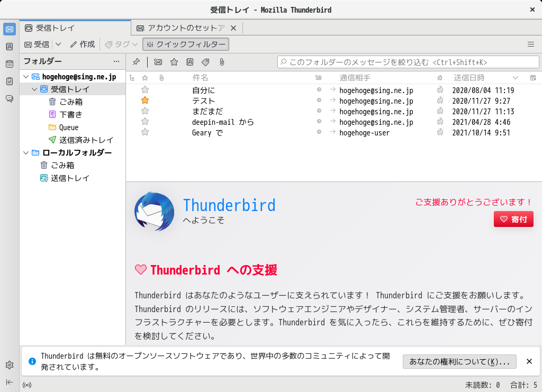Click the thread column header icon
Screen dimensions: 542x392
[132, 78]
